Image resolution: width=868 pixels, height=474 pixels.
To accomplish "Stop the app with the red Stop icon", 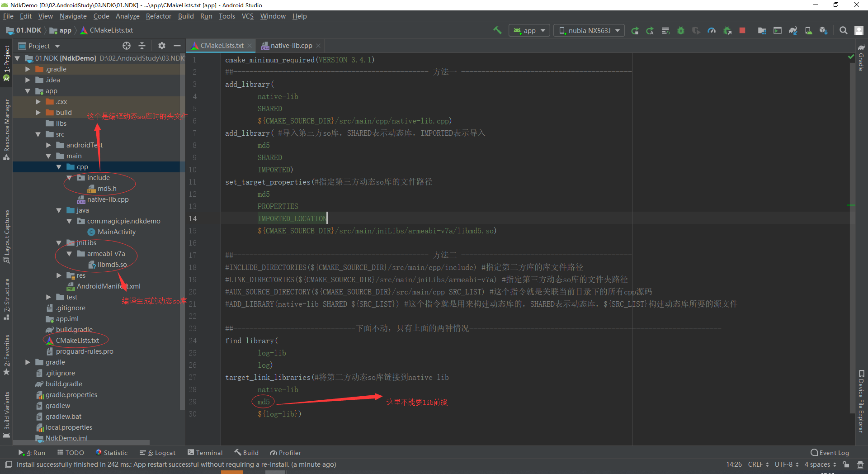I will tap(742, 30).
